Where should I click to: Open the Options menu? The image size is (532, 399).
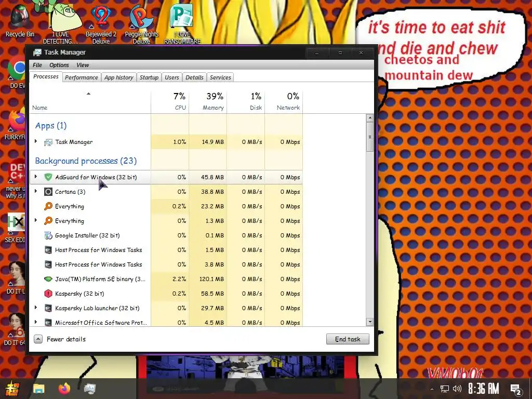click(x=59, y=65)
